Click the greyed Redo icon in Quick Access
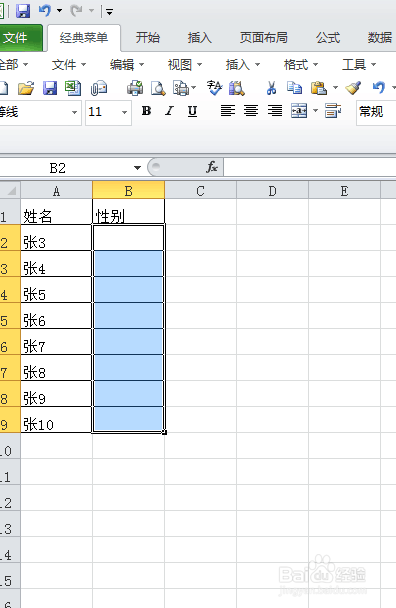This screenshot has height=608, width=396. coord(76,10)
